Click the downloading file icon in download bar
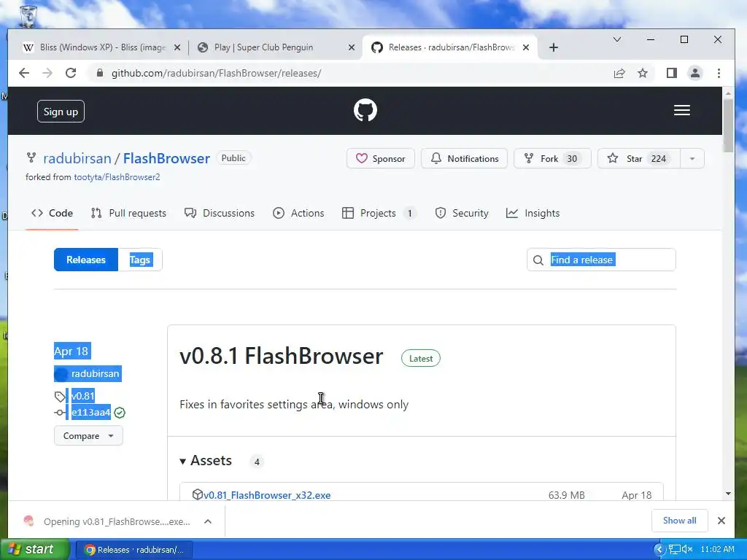 click(x=28, y=521)
